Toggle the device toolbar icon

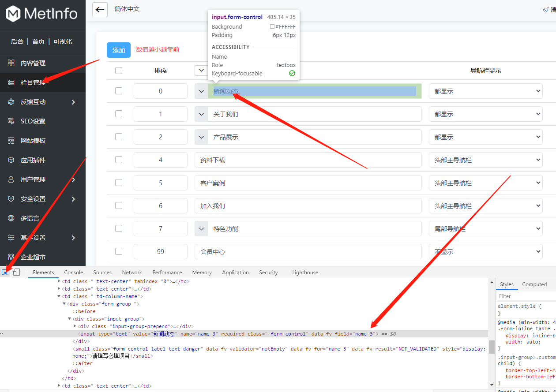[16, 273]
